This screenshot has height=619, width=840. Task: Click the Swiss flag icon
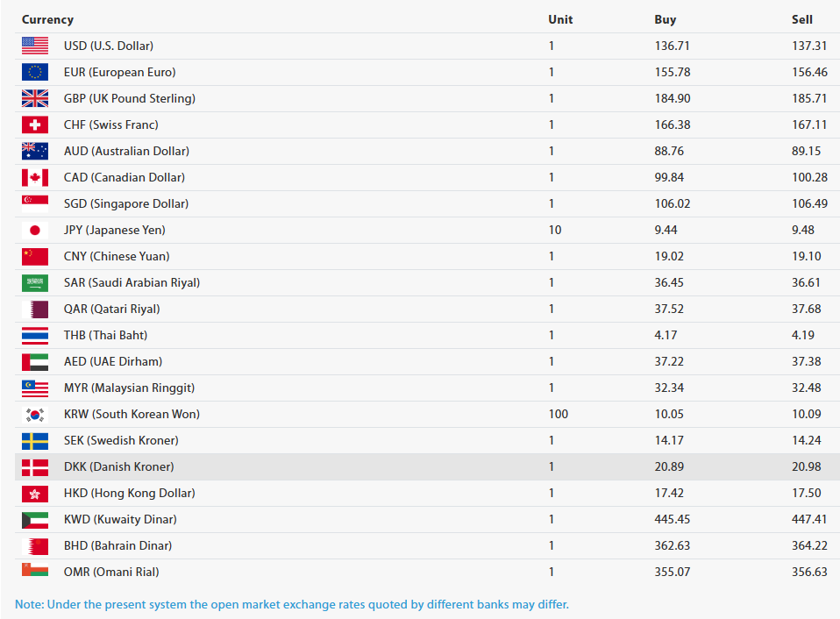pos(35,125)
